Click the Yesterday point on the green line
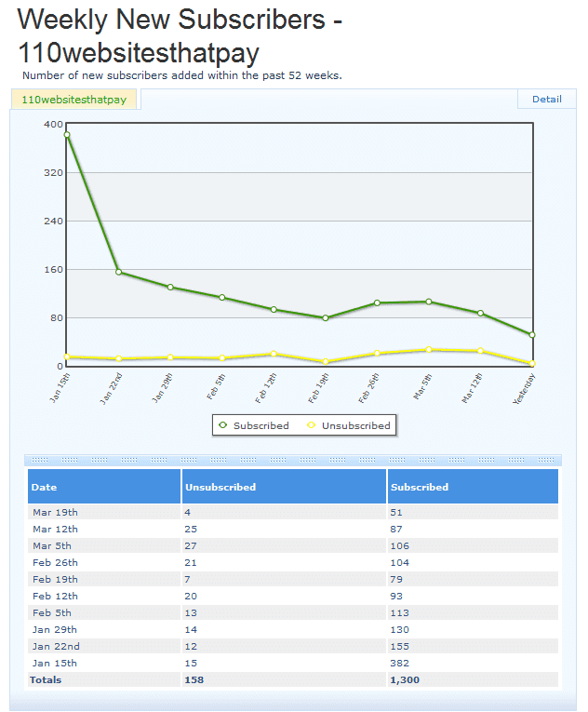 pos(532,335)
